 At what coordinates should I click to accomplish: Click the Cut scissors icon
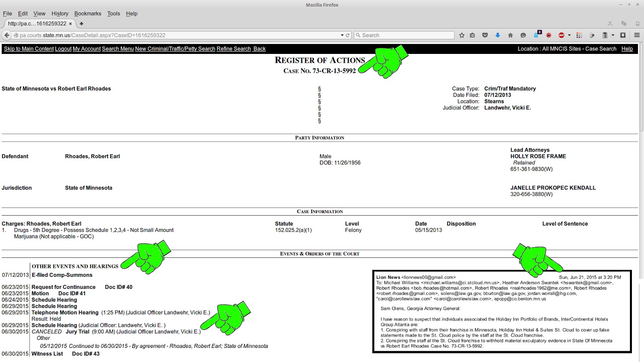(x=610, y=24)
